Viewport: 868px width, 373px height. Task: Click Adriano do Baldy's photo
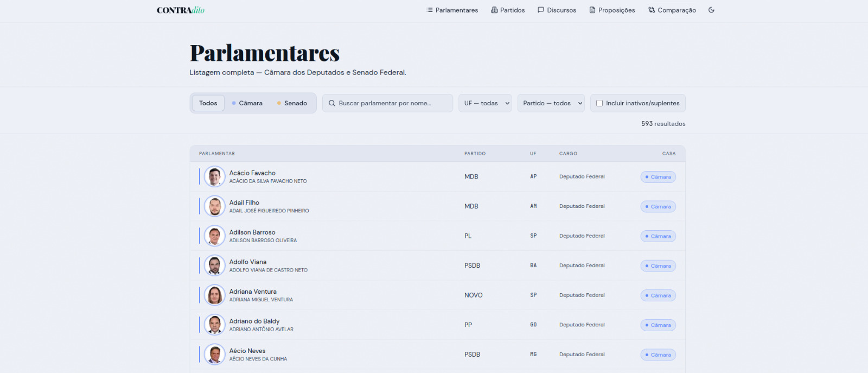tap(215, 325)
